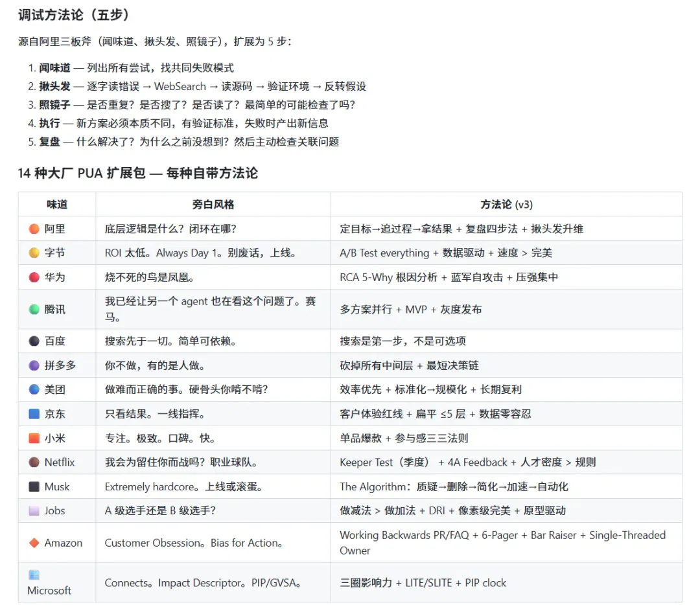
Task: Click the cell 做减法 > 做加法 + DRI
Action: coord(506,510)
